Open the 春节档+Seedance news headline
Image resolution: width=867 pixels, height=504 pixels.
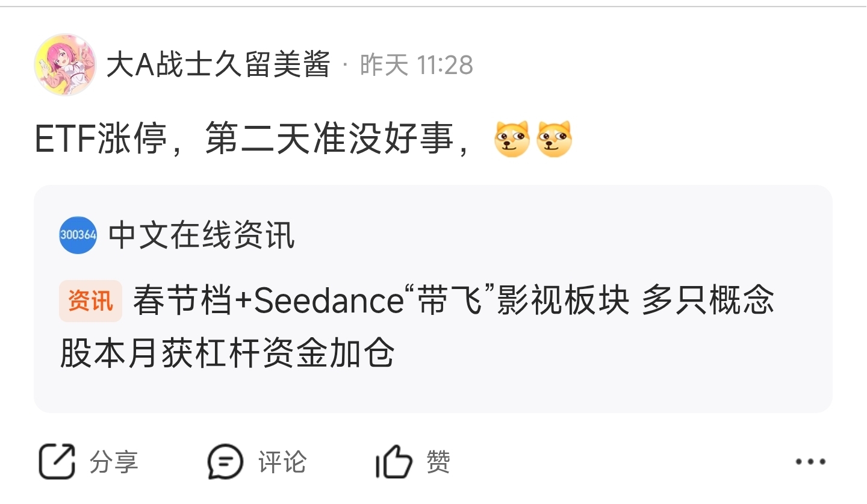[x=452, y=301]
